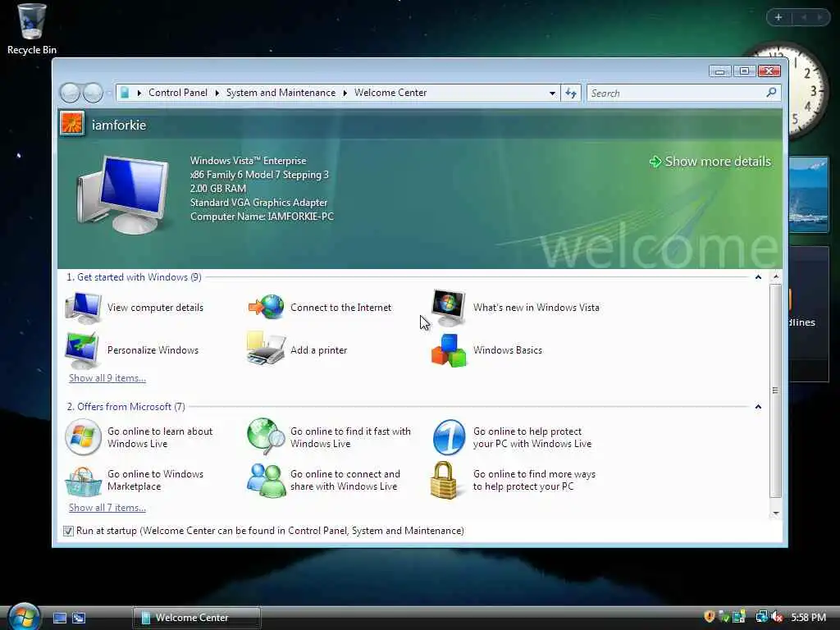
Task: Click the scrollbar up arrow
Action: point(775,277)
